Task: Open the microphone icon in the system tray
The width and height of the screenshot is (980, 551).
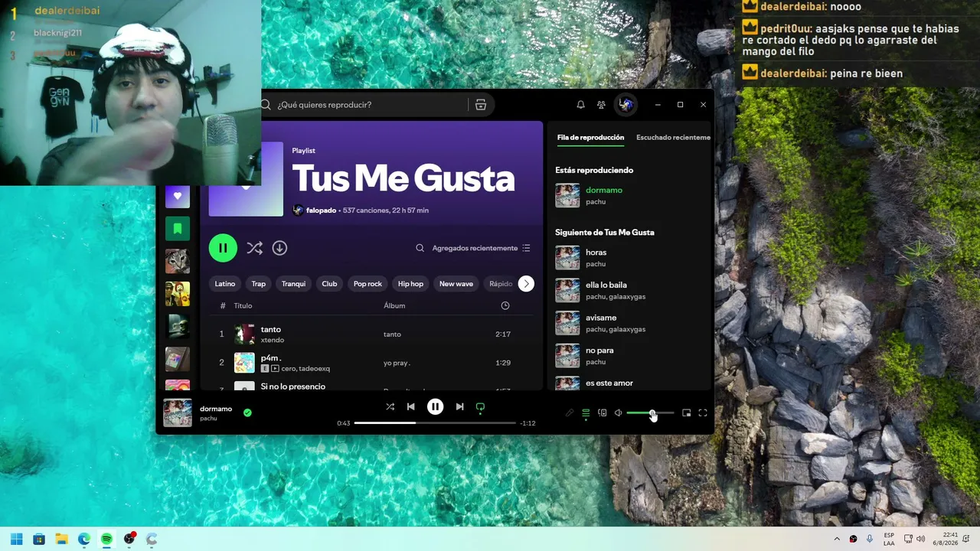Action: 870,540
